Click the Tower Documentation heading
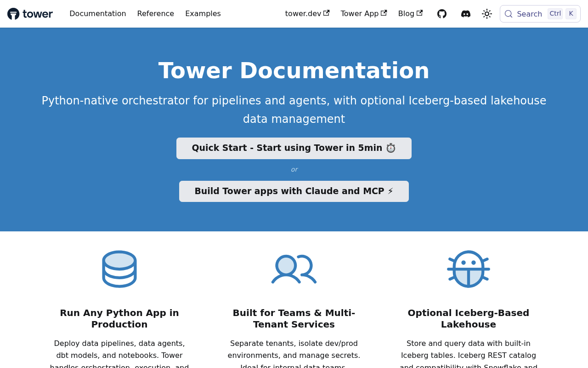The height and width of the screenshot is (368, 588). (294, 70)
